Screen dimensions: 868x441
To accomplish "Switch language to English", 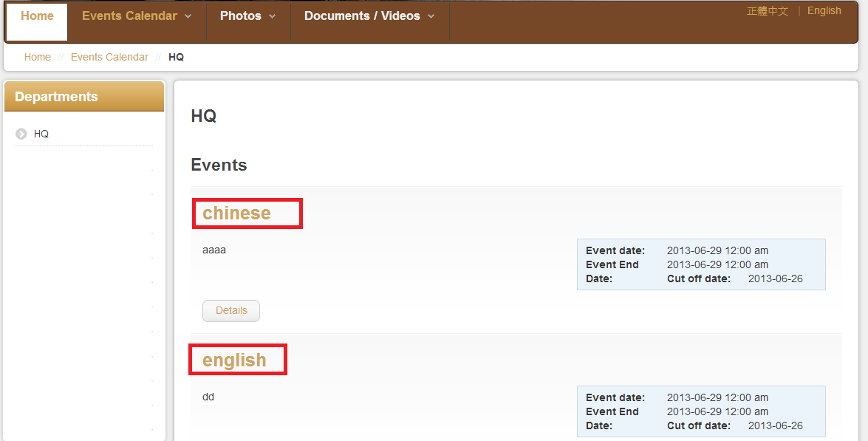I will [x=824, y=11].
